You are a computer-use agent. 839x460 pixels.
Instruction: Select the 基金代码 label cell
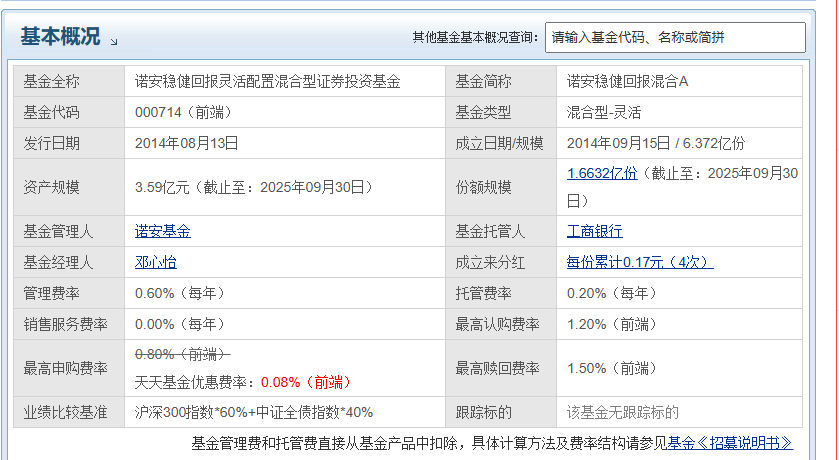click(69, 112)
